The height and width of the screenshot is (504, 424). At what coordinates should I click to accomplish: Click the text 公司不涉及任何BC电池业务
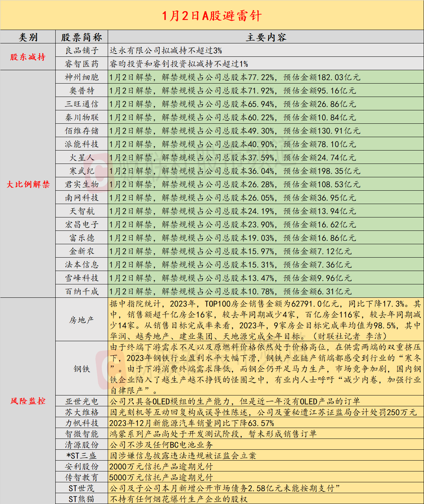[161, 445]
